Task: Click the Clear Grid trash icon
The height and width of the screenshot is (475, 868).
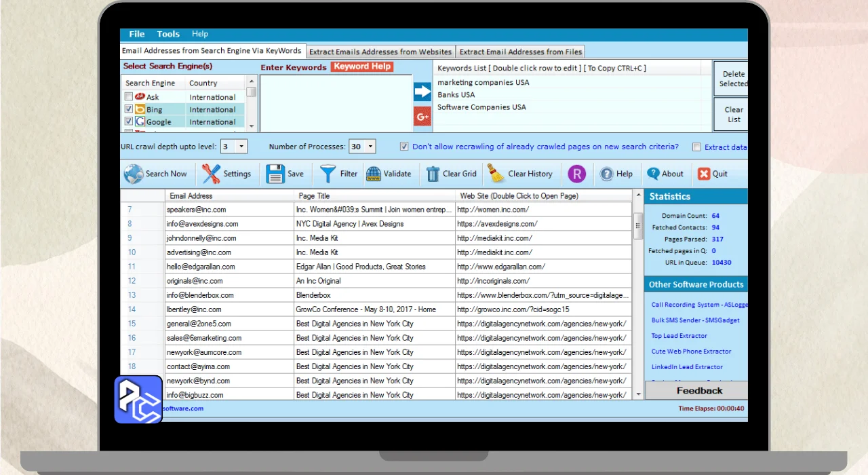Action: click(433, 174)
